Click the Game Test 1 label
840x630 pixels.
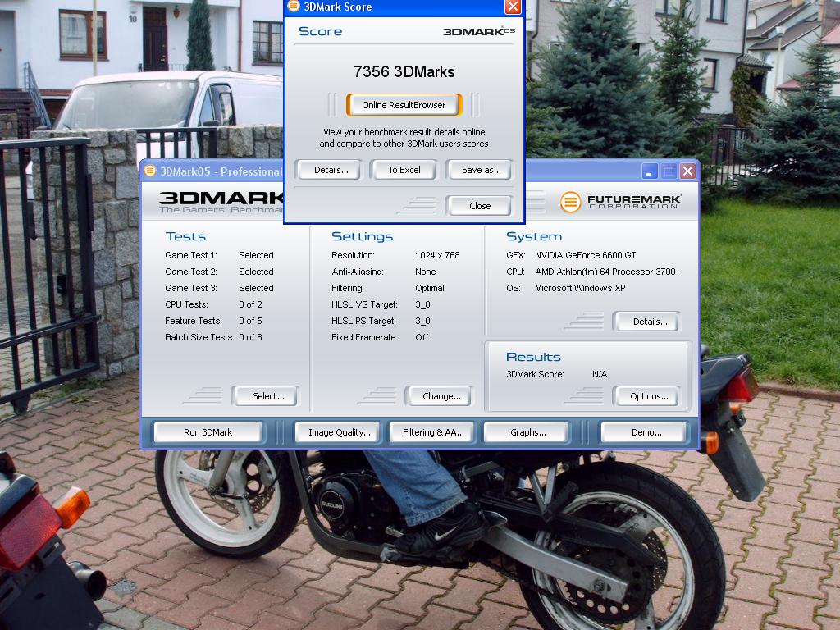pyautogui.click(x=191, y=256)
